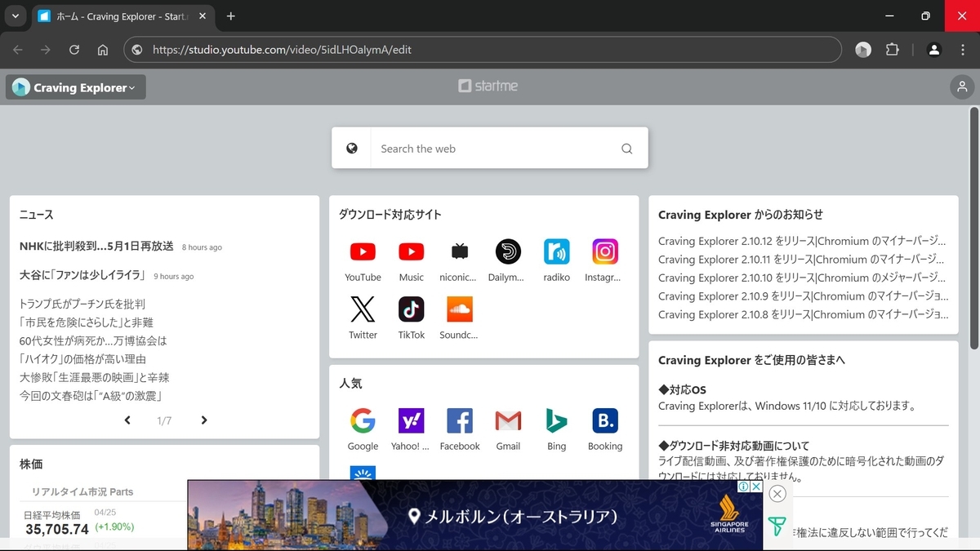The image size is (980, 551).
Task: Open the 大惨敗「生涯最悪の映画」と辛辣 headline
Action: (95, 377)
